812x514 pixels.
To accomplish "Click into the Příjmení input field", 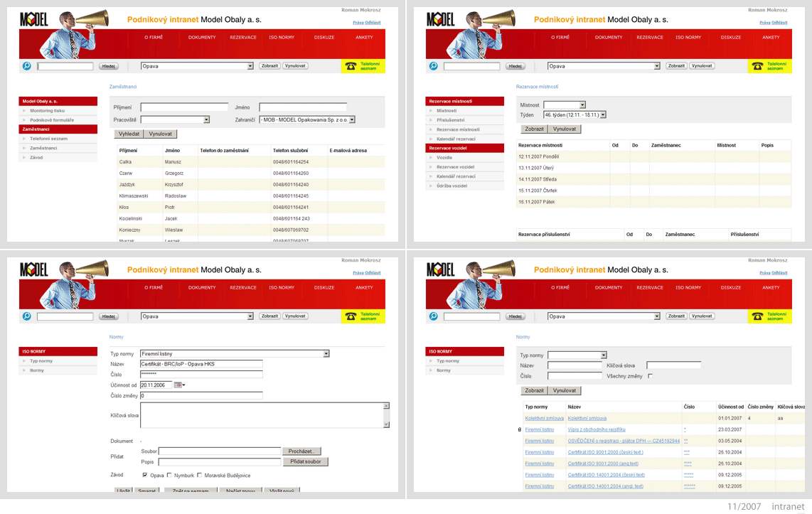I will pos(184,107).
